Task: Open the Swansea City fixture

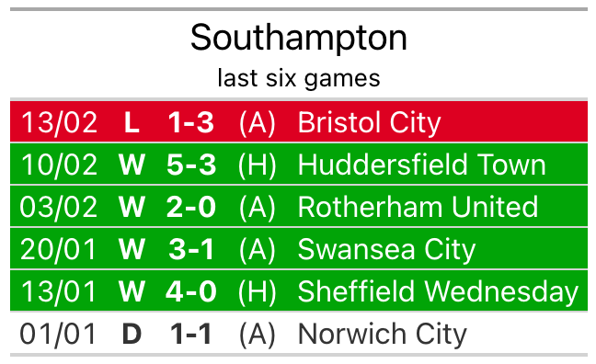Action: pyautogui.click(x=299, y=248)
